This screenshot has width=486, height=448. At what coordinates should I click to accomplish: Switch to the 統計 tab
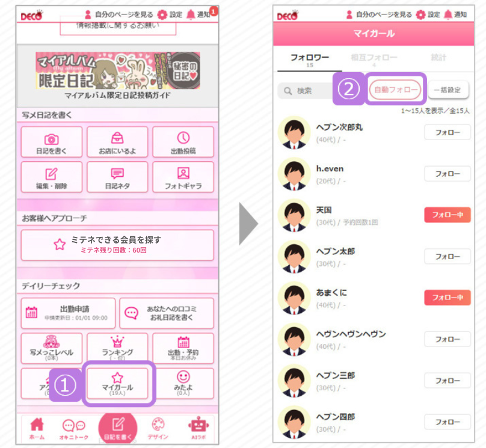point(438,58)
